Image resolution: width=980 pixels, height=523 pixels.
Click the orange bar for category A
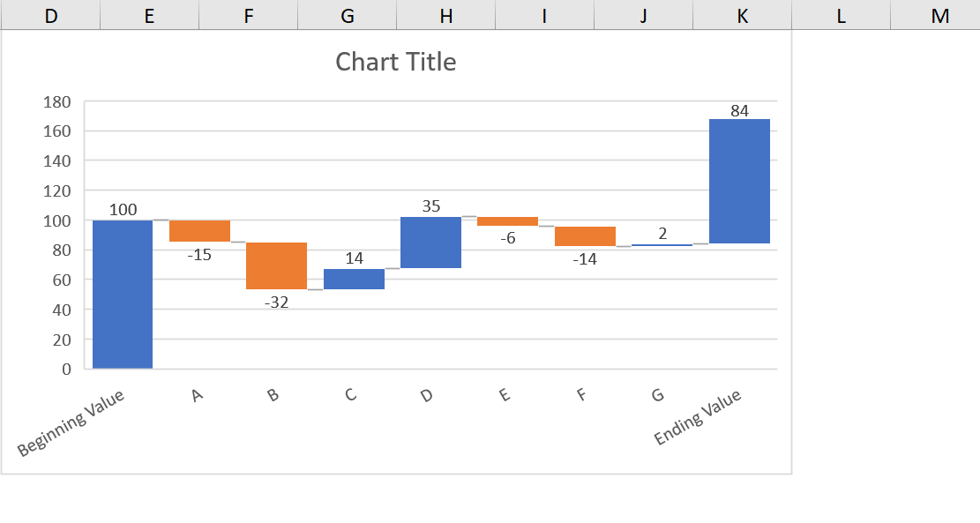click(x=199, y=231)
